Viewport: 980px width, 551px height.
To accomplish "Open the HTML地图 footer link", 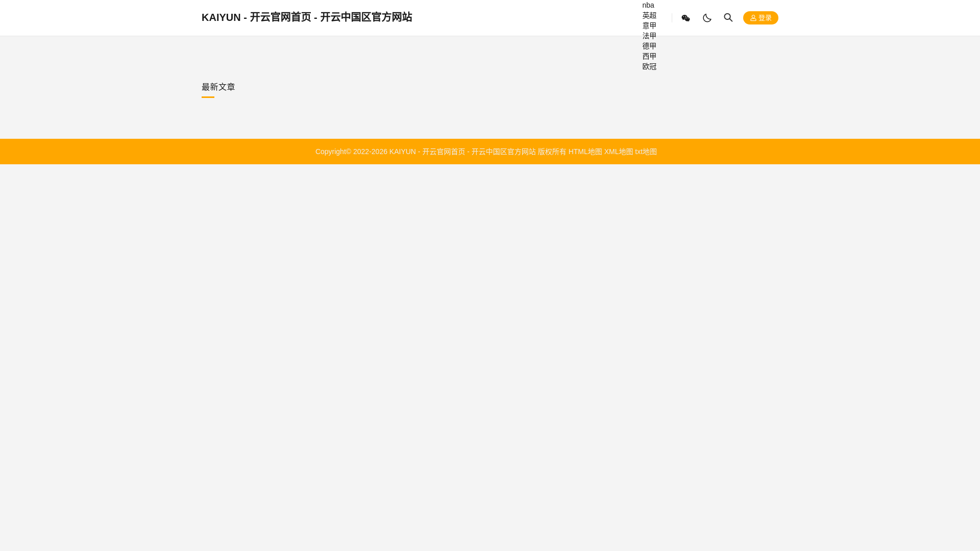I will pos(585,152).
